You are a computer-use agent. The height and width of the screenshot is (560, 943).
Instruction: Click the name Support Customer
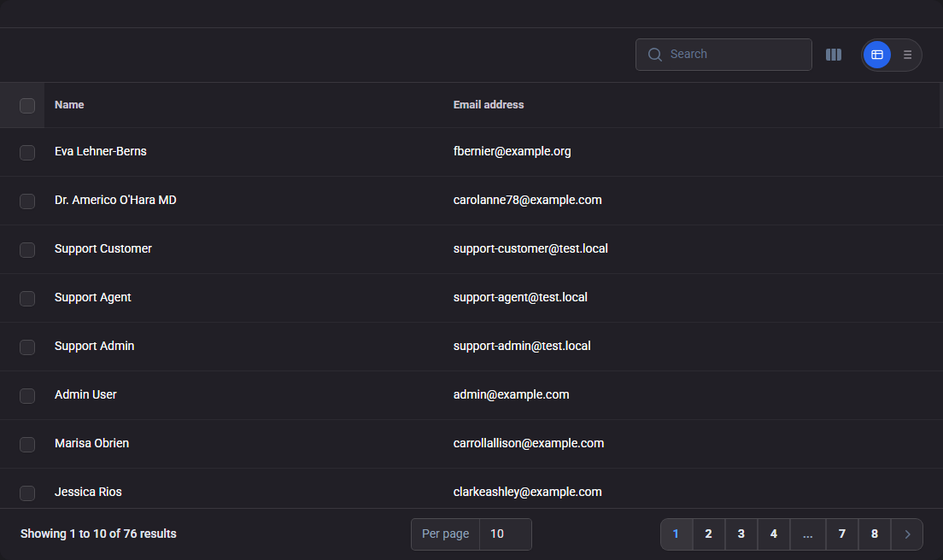click(x=102, y=248)
